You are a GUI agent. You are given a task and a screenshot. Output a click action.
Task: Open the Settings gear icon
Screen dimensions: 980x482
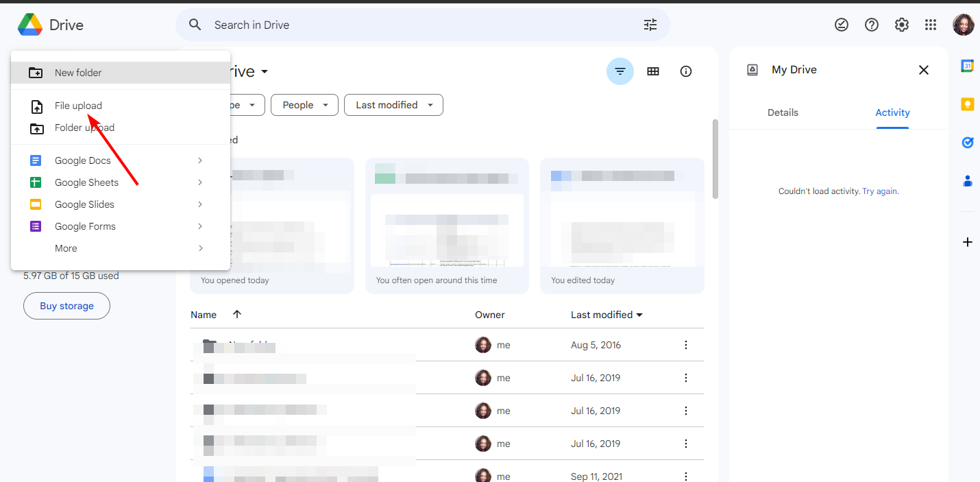click(x=902, y=25)
